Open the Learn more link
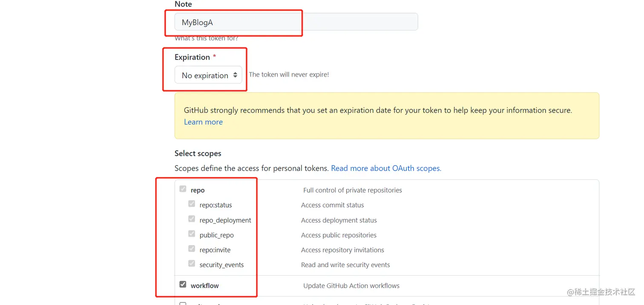 click(203, 122)
